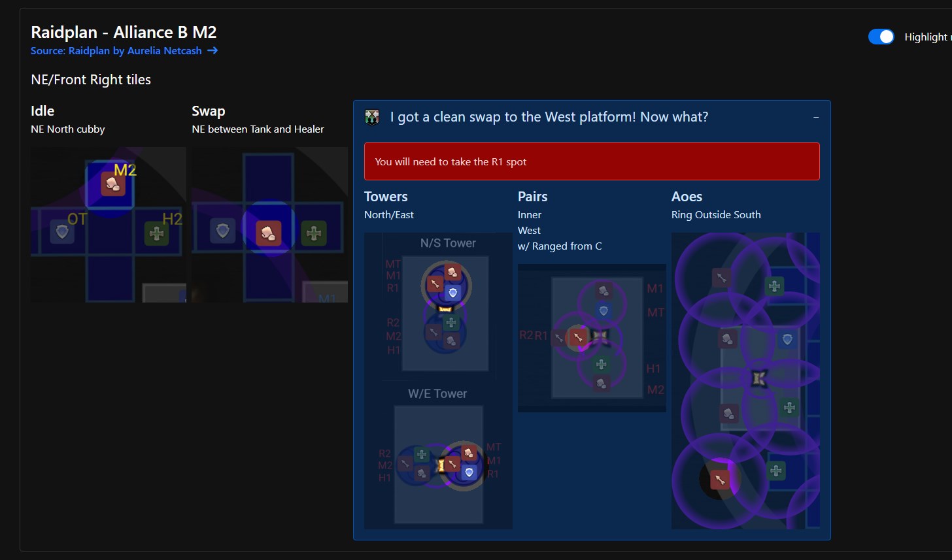Click the healer cross icon in N/S Tower diagram
952x560 pixels.
pyautogui.click(x=450, y=323)
